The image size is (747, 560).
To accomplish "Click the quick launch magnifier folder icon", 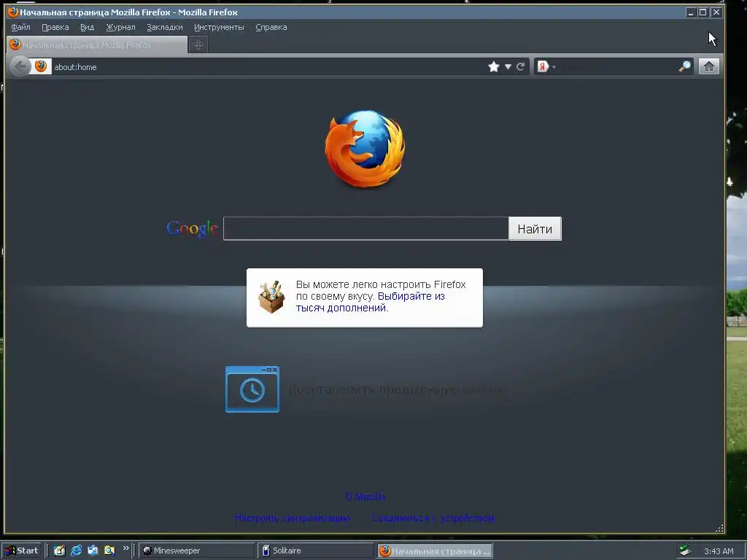I will (x=109, y=551).
